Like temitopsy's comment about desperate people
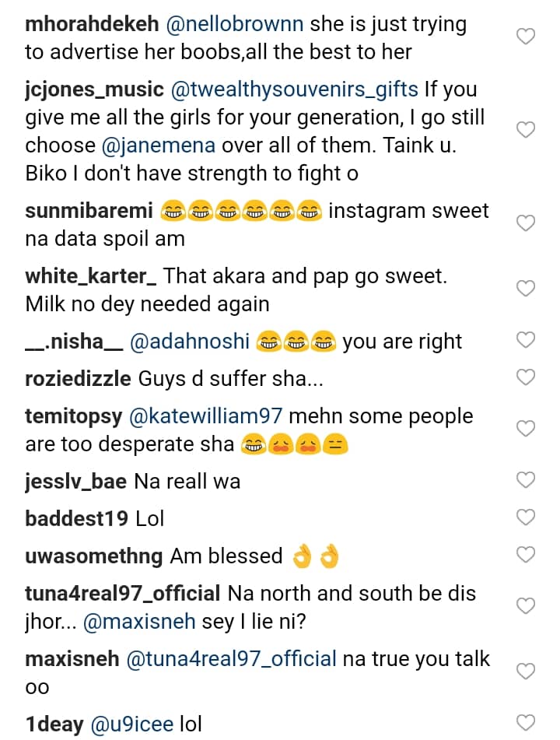 [526, 429]
